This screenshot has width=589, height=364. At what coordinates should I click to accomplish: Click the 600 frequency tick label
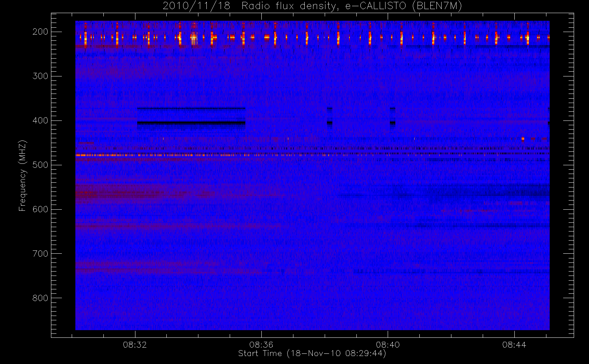pos(40,209)
